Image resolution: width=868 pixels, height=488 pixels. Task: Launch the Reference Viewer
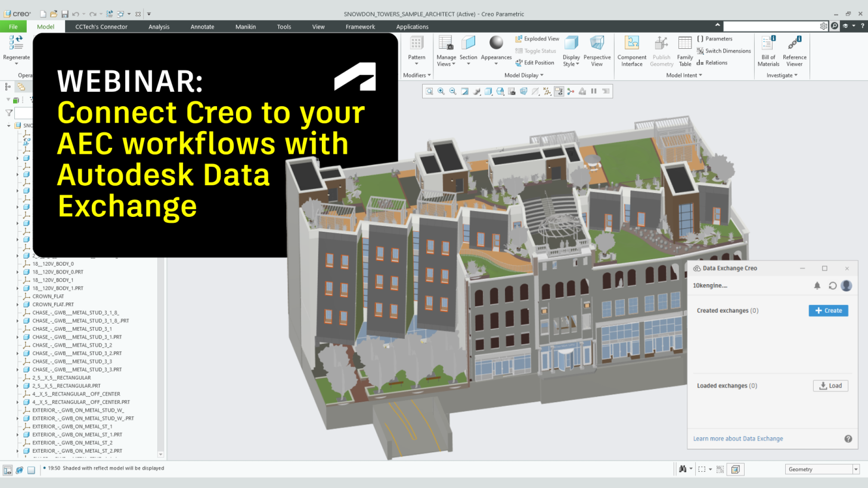click(794, 51)
